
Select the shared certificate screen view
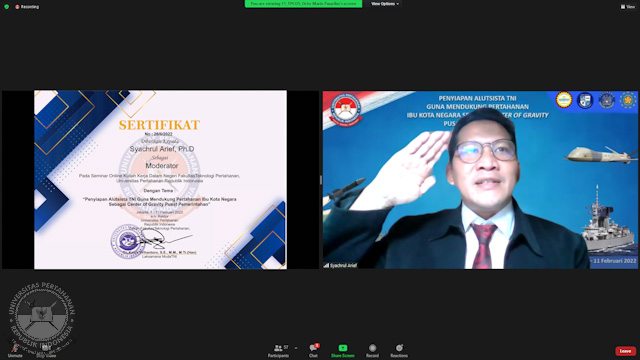coord(160,180)
